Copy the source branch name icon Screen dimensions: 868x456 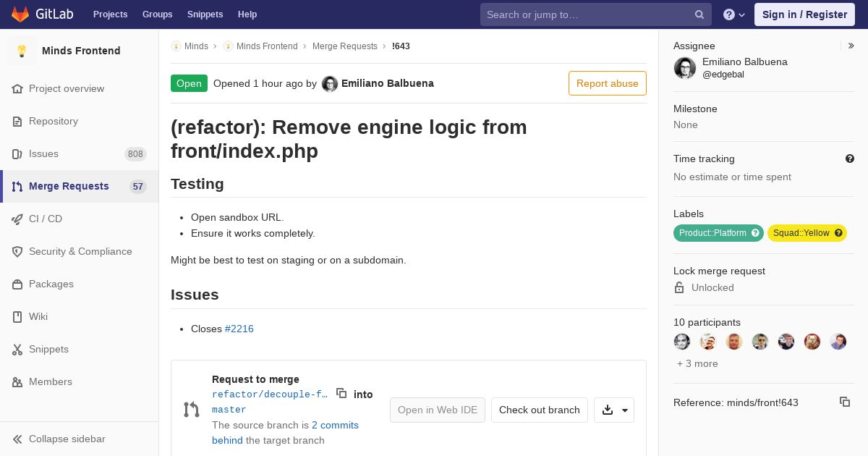click(x=341, y=393)
